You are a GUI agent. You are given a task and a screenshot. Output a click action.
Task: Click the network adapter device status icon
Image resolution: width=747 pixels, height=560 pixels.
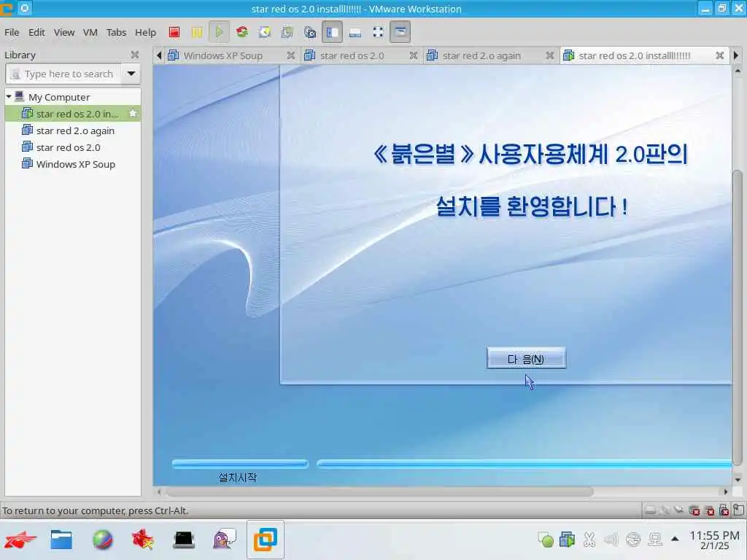point(679,510)
